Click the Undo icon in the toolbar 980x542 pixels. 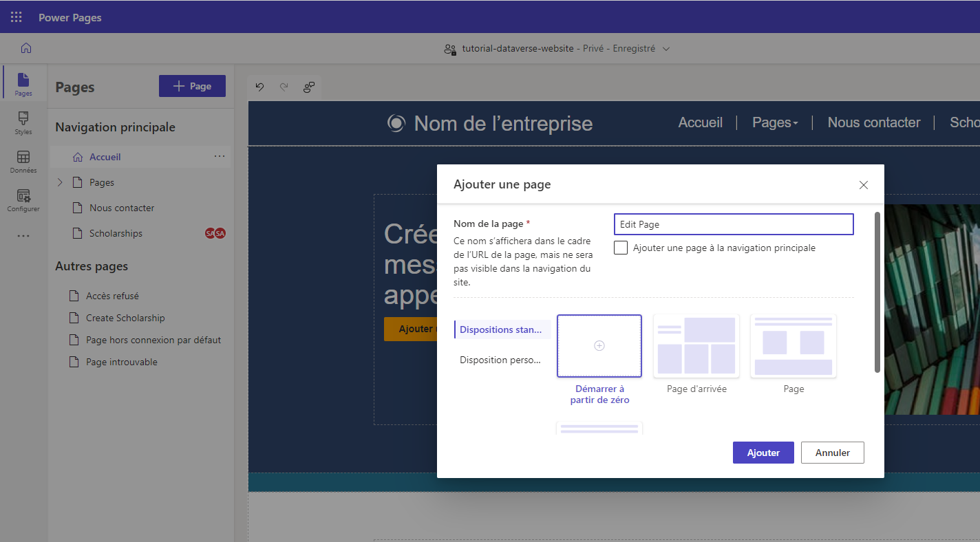pyautogui.click(x=259, y=87)
